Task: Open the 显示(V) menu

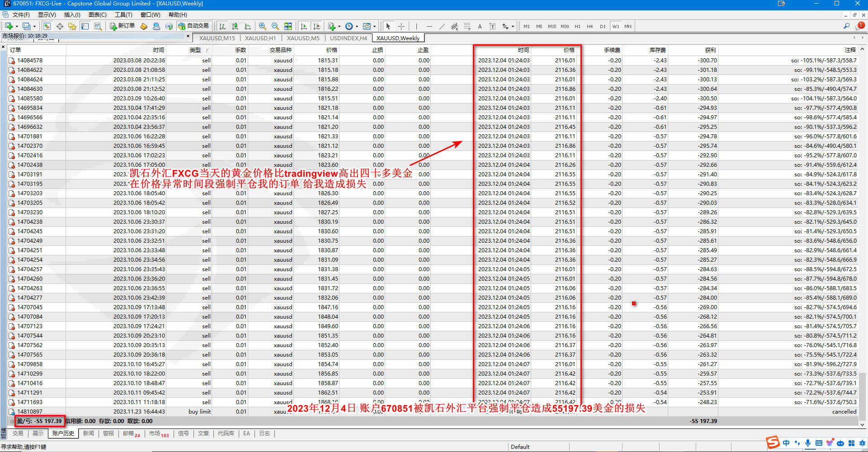Action: tap(47, 15)
